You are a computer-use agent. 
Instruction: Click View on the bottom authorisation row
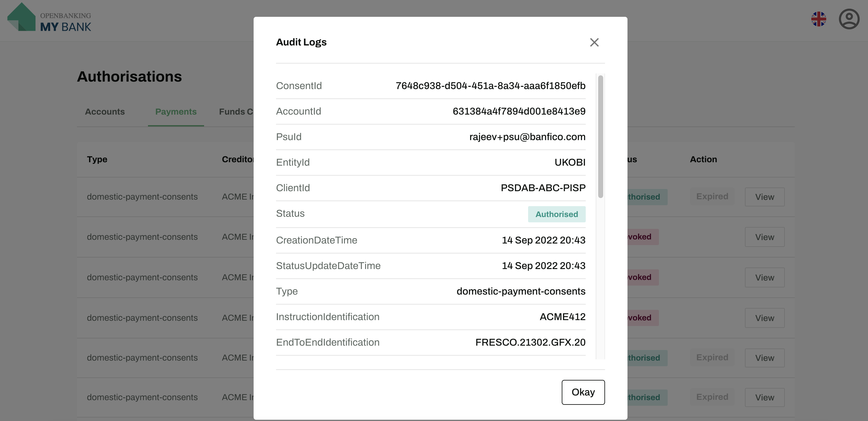coord(764,397)
